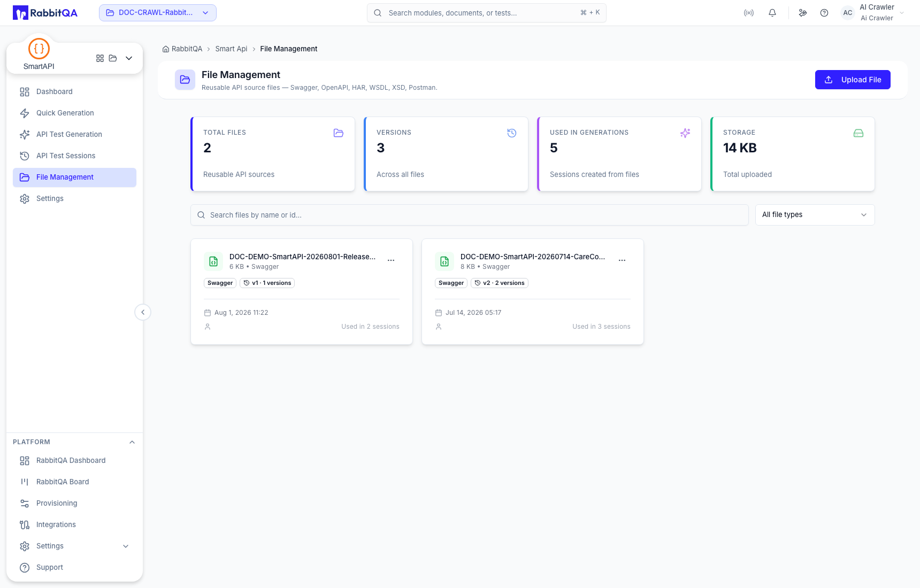The width and height of the screenshot is (920, 588).
Task: Focus the global search modules field
Action: [487, 13]
